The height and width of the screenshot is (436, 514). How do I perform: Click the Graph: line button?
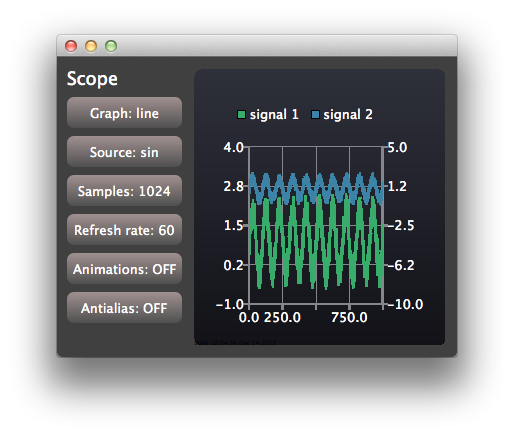(124, 113)
